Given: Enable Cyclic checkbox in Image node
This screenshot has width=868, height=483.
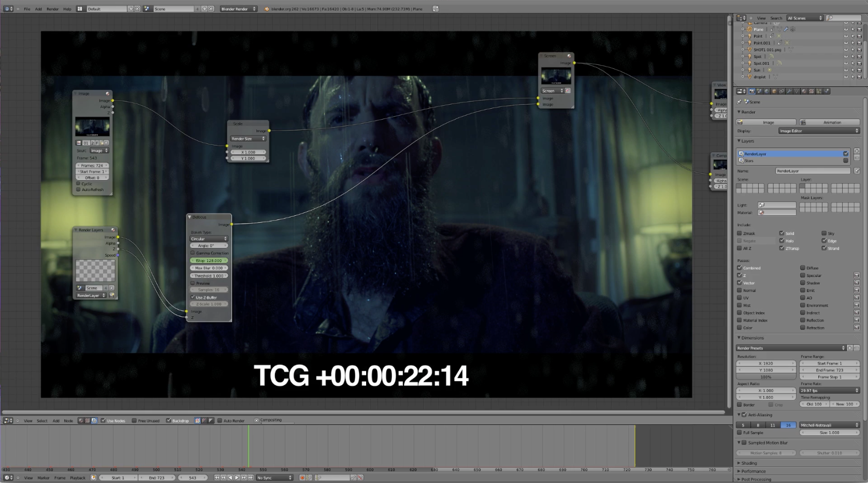Looking at the screenshot, I should point(78,183).
